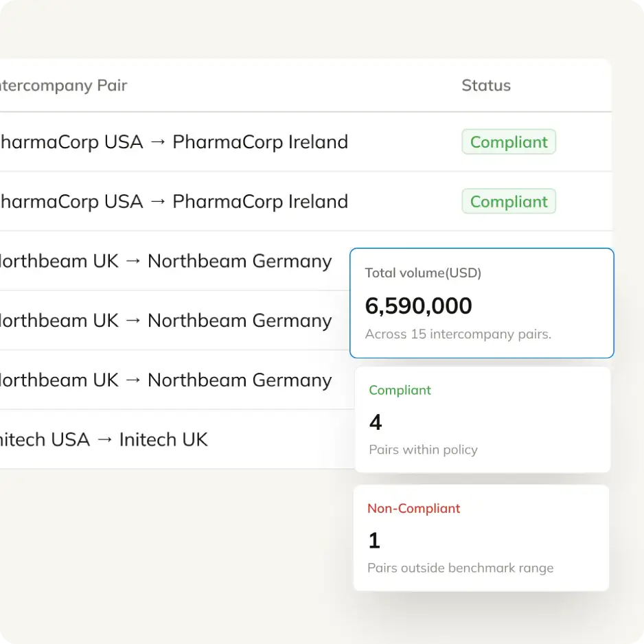Click the "Pairs within policy" caption
Screen dimensions: 644x644
(423, 450)
